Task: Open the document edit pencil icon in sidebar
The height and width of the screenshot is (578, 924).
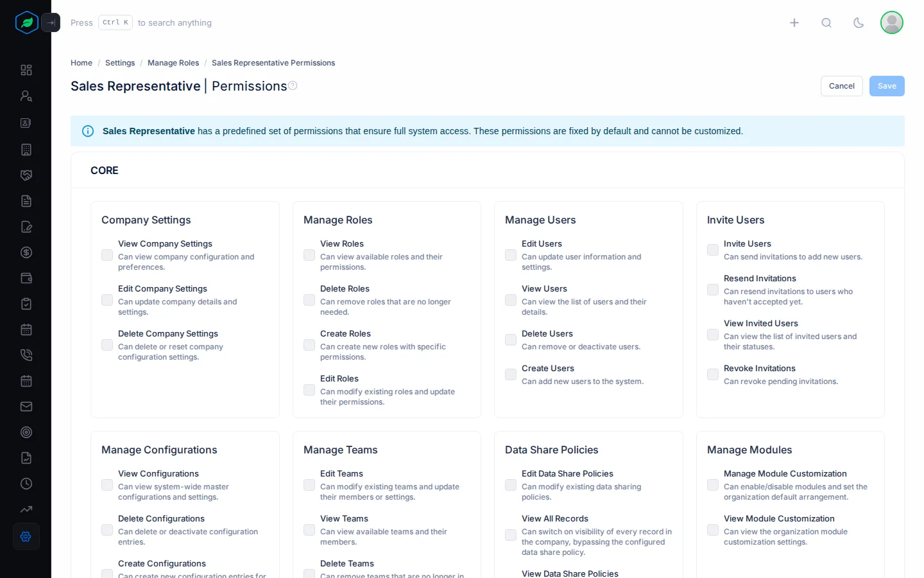Action: (x=26, y=227)
